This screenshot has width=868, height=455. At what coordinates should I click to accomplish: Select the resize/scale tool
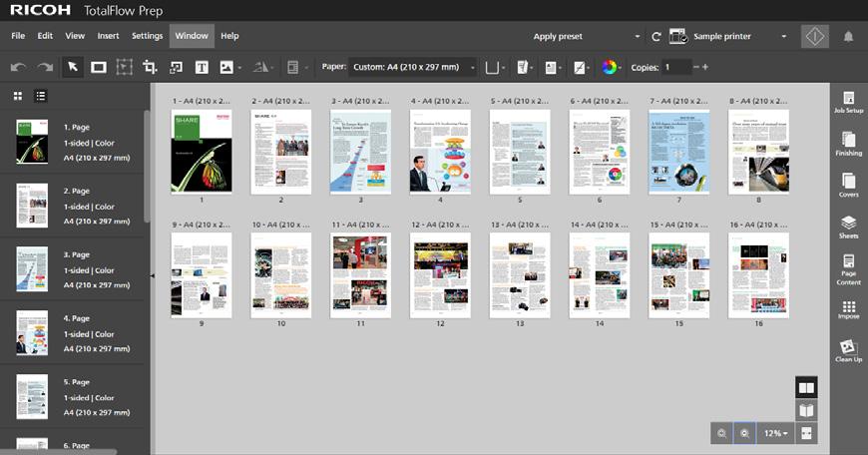click(176, 68)
